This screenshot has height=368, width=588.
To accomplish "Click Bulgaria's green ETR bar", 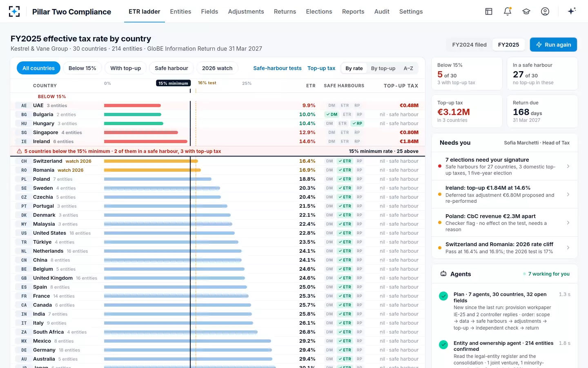I will (133, 114).
